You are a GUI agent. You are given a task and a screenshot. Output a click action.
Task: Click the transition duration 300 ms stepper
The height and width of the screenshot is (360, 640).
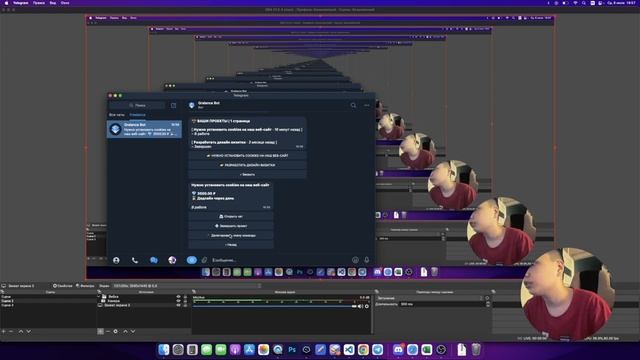pyautogui.click(x=488, y=304)
